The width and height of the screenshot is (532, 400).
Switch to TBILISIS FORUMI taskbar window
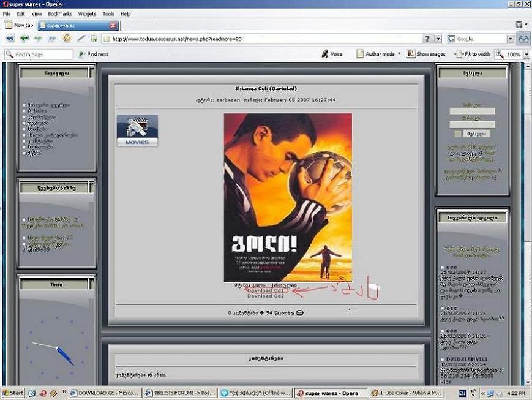click(180, 393)
